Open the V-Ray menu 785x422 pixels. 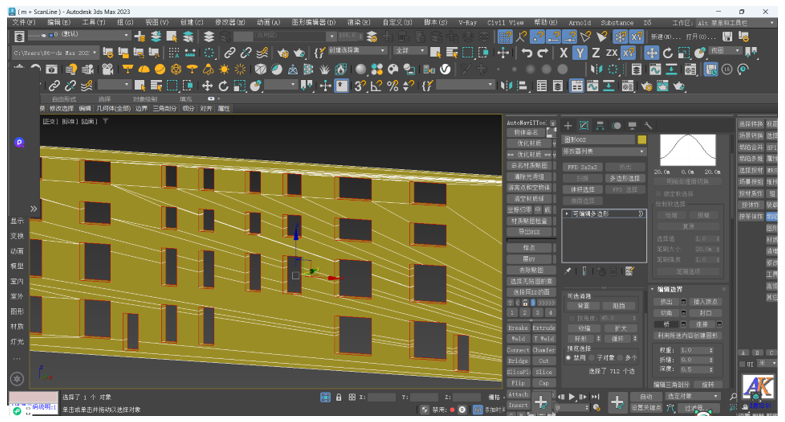point(467,22)
